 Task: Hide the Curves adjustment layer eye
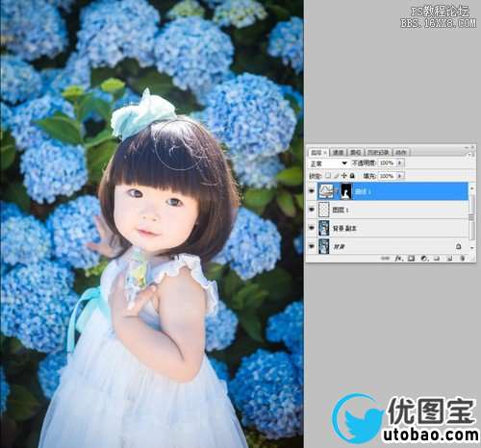click(x=312, y=190)
